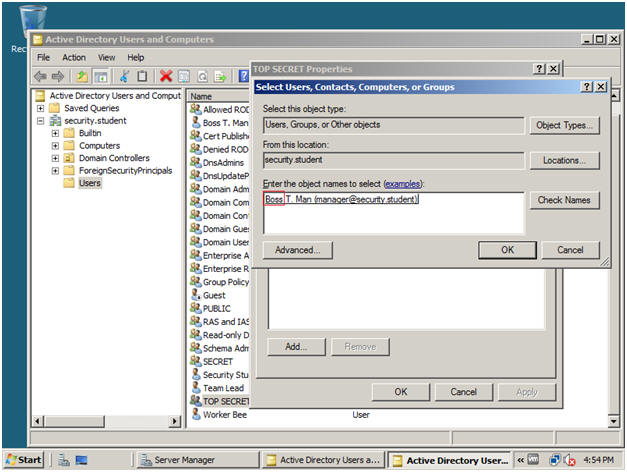
Task: Expand the Builtin tree node
Action: (55, 133)
